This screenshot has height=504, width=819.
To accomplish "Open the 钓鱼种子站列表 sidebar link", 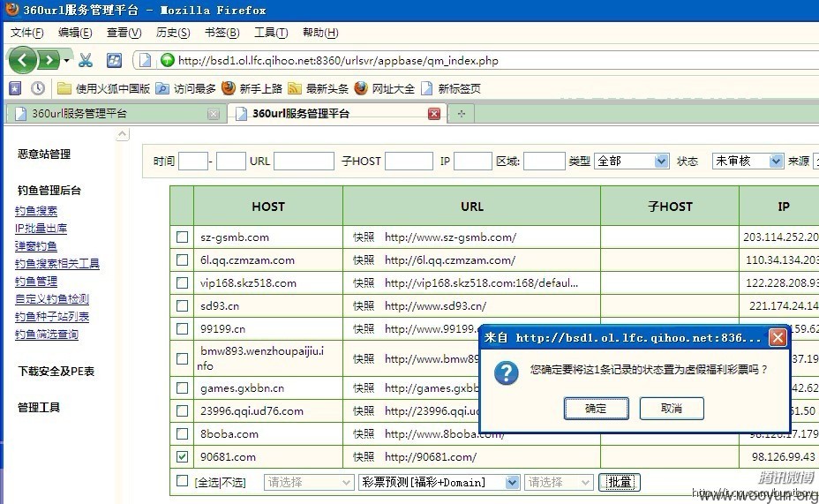I will (52, 317).
